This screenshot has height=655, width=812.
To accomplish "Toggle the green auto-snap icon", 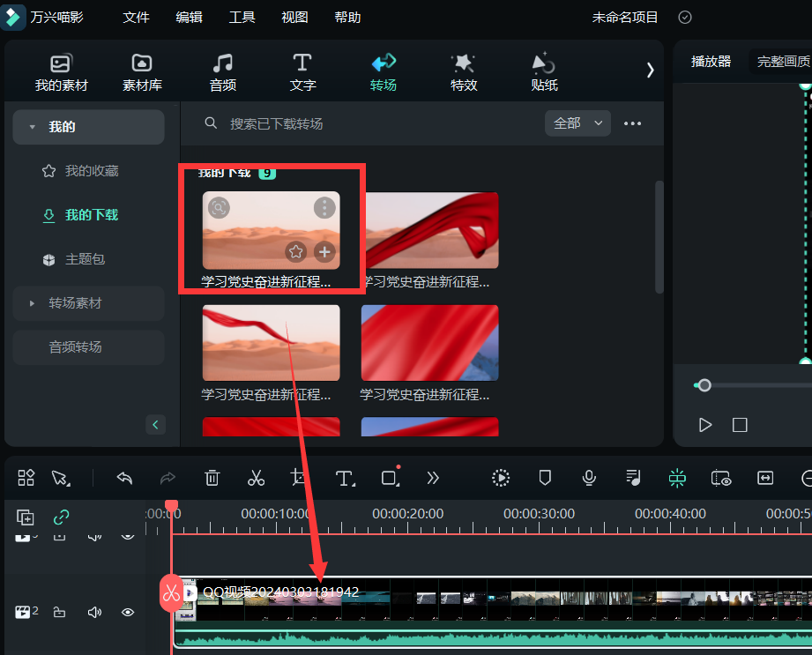I will click(x=677, y=478).
